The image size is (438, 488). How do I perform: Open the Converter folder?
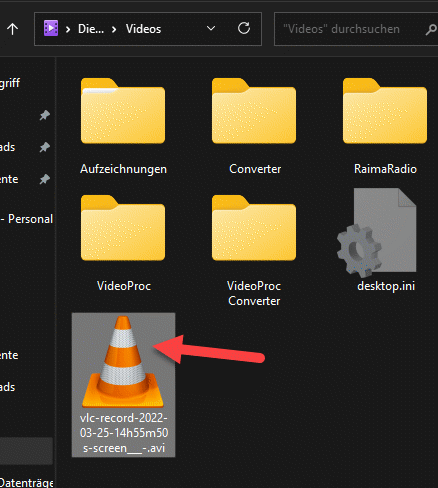tap(254, 111)
